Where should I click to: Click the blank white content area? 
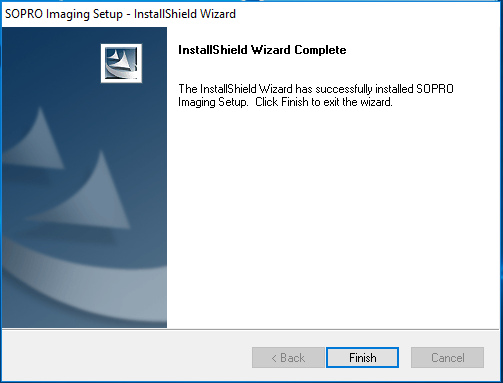333,217
